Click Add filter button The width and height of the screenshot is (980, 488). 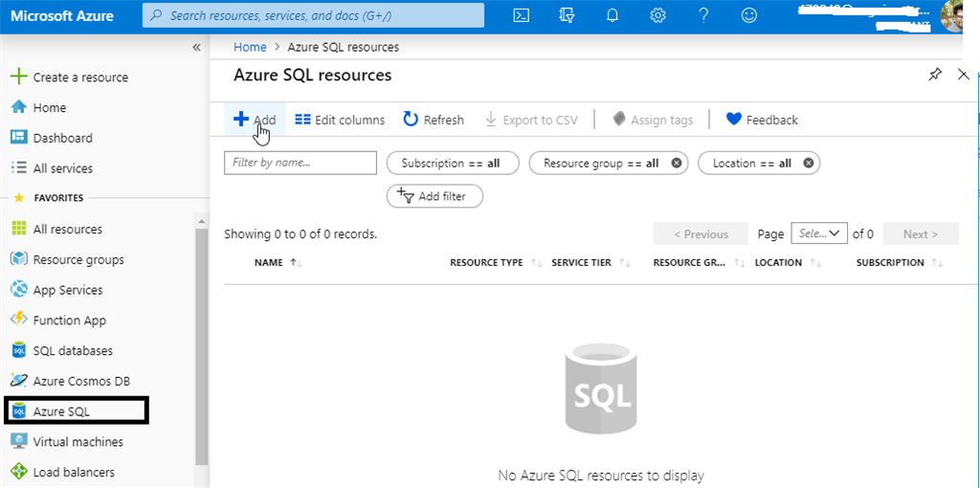(435, 196)
